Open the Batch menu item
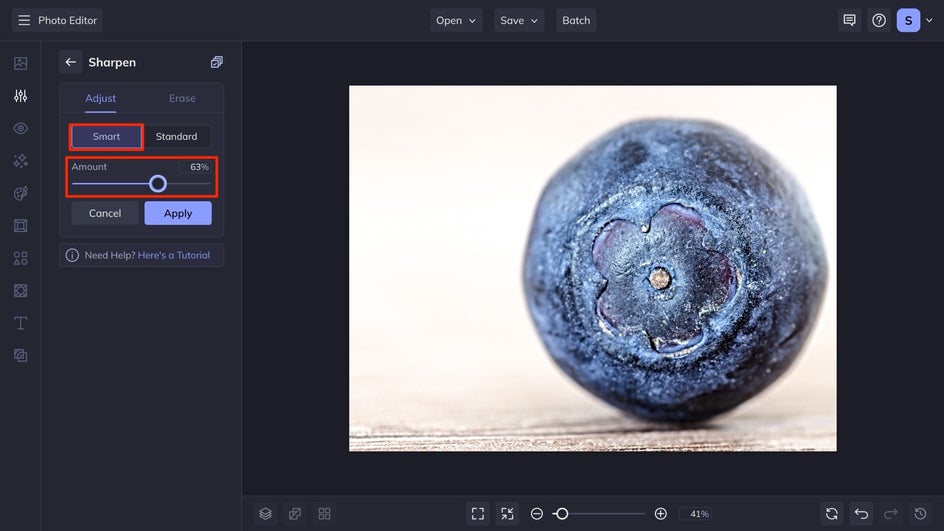This screenshot has height=531, width=944. point(576,20)
